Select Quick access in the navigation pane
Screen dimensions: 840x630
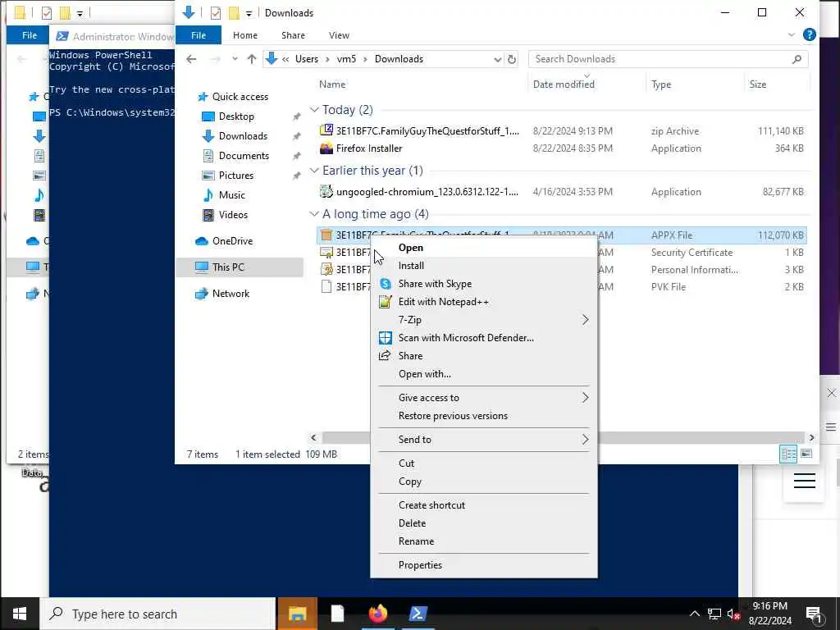(240, 97)
